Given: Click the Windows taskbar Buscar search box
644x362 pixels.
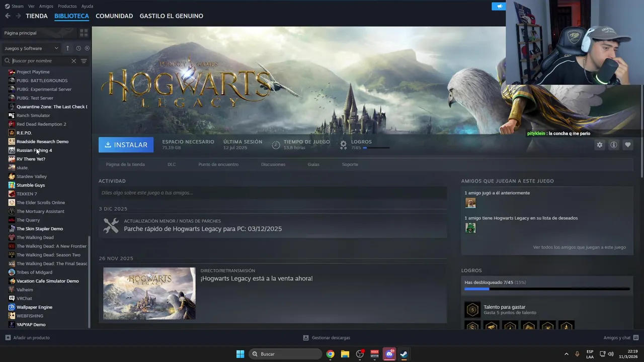Looking at the screenshot, I should (285, 354).
